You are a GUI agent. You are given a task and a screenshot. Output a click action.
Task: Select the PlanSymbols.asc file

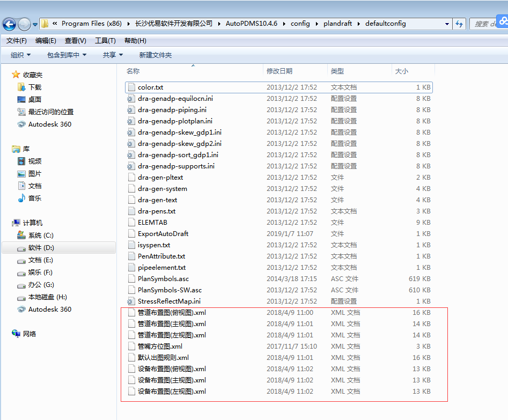[x=163, y=279]
